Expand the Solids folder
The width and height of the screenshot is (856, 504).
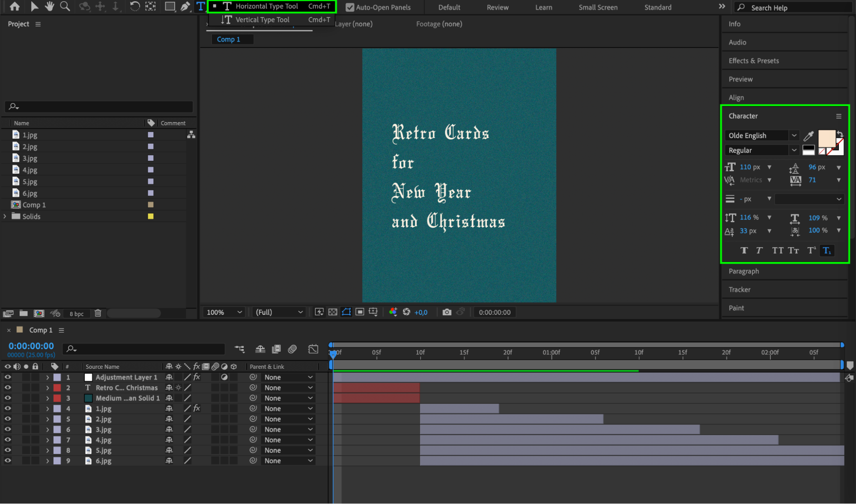click(5, 216)
